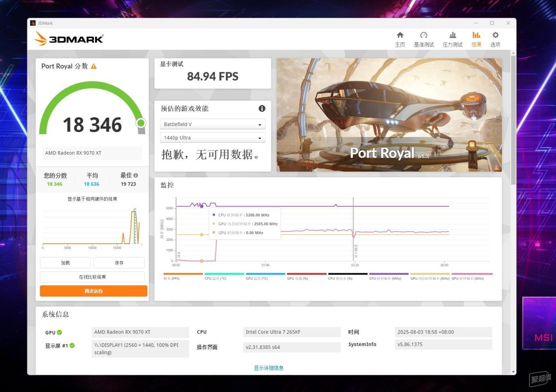Screen dimensions: 556x392
Task: Open Options (选项) gear tab
Action: pos(495,39)
